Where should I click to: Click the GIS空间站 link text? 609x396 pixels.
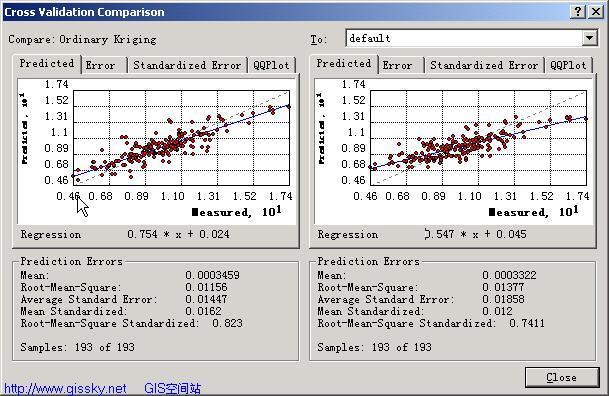point(172,388)
